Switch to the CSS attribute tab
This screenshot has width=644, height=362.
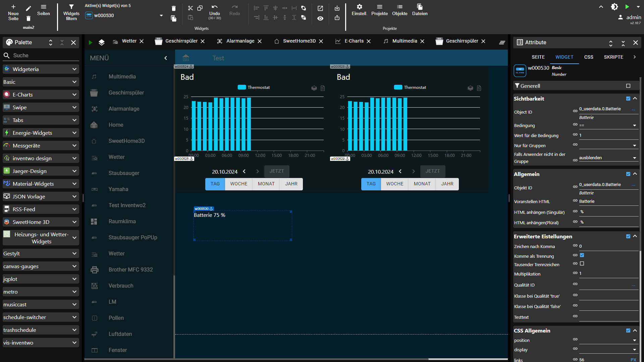588,57
